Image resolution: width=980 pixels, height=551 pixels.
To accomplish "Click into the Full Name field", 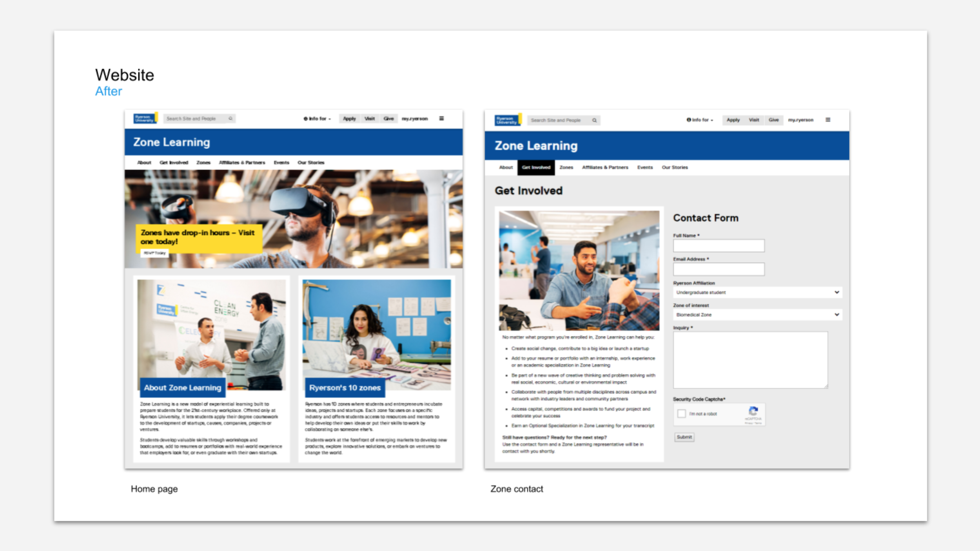I will [x=719, y=246].
